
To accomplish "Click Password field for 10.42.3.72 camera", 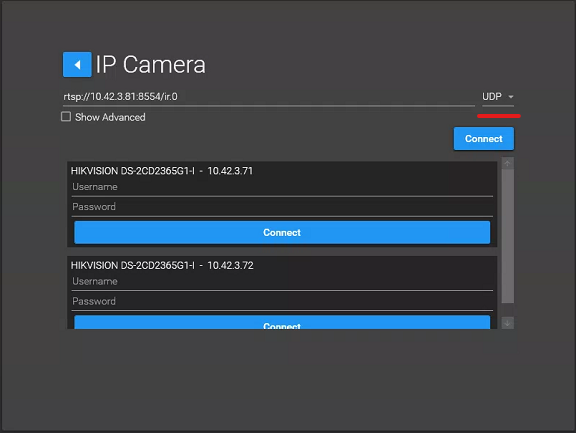I will (282, 302).
